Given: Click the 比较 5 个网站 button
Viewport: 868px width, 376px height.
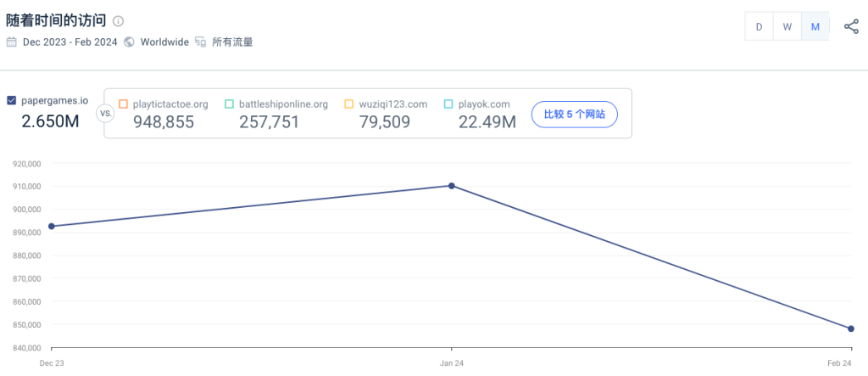Looking at the screenshot, I should (574, 115).
